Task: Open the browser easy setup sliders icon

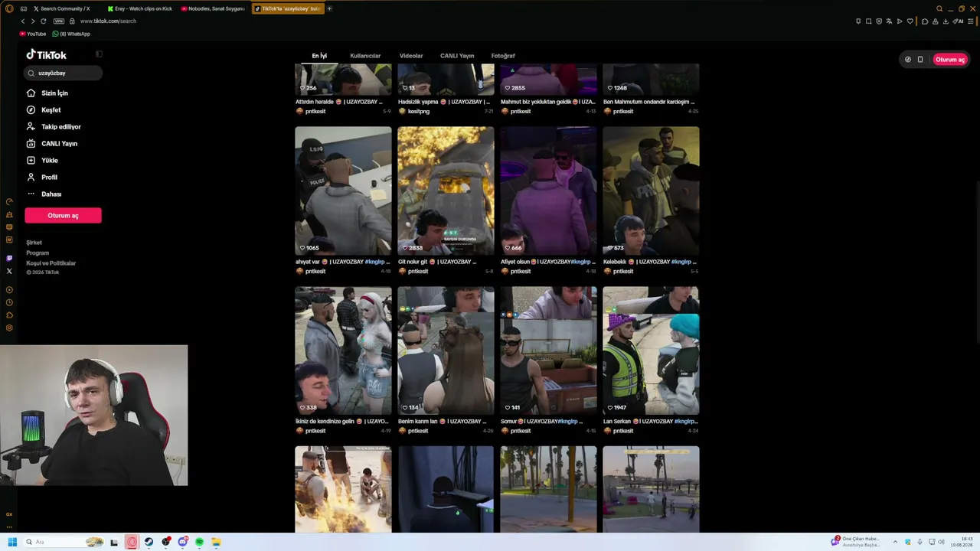Action: 971,21
